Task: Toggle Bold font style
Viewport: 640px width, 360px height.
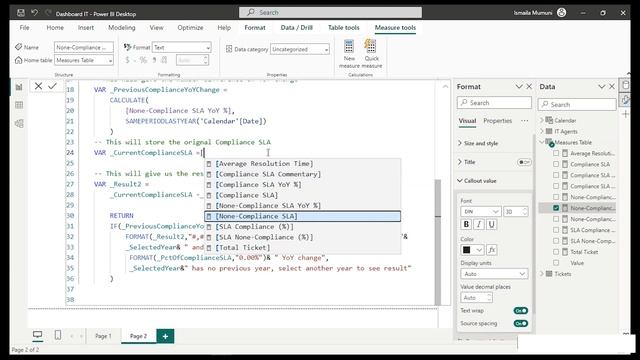Action: [466, 224]
